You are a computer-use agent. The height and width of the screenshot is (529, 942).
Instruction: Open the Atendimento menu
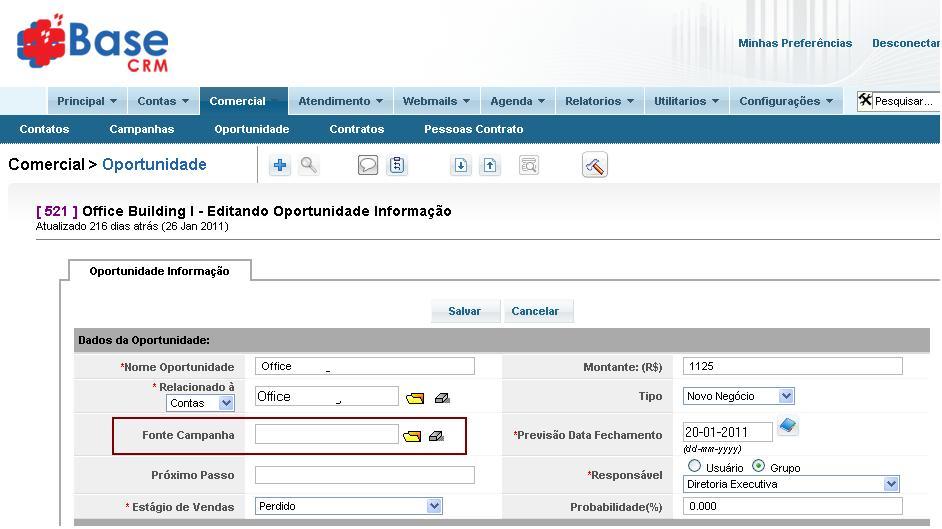(x=340, y=101)
